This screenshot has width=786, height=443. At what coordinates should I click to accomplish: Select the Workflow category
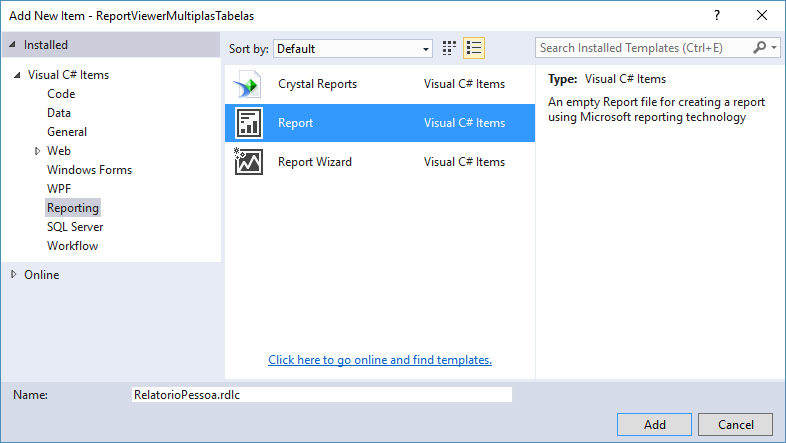pos(72,246)
